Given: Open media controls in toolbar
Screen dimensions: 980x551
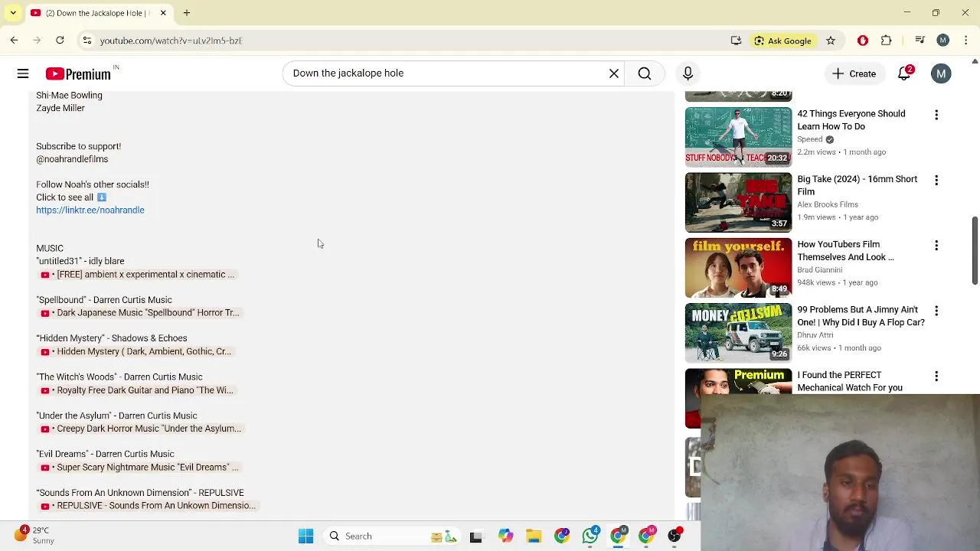Looking at the screenshot, I should click(x=920, y=41).
